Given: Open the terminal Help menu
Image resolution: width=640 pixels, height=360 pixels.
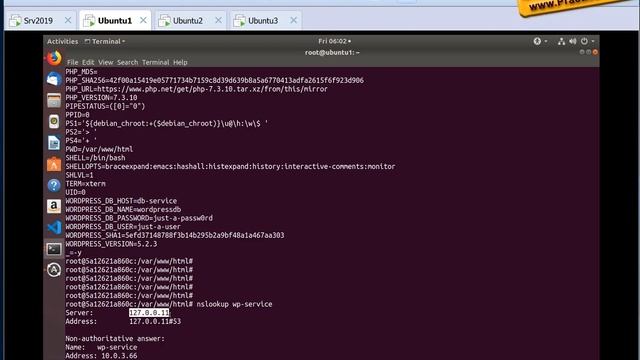Looking at the screenshot, I should pos(180,62).
